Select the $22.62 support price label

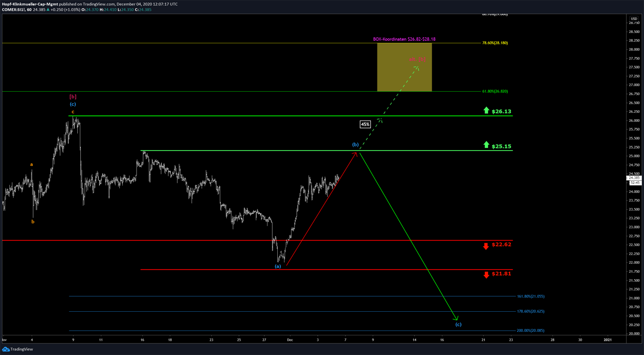(x=501, y=244)
